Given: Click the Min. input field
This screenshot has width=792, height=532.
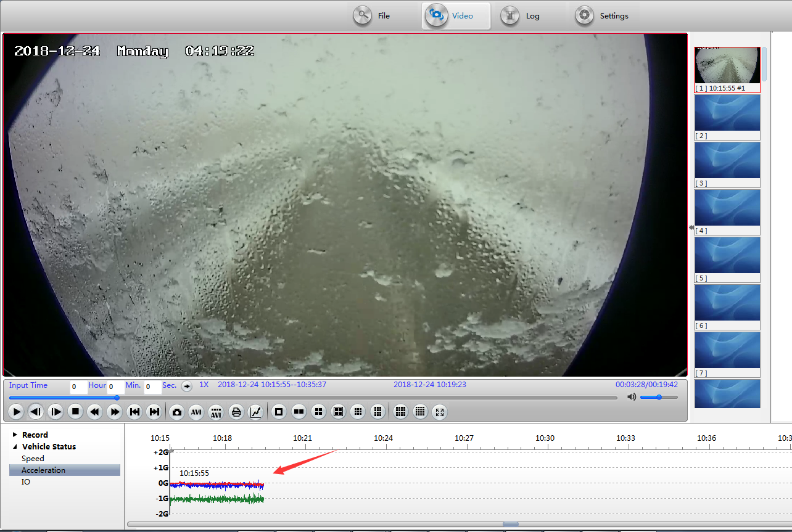Looking at the screenshot, I should [x=116, y=387].
